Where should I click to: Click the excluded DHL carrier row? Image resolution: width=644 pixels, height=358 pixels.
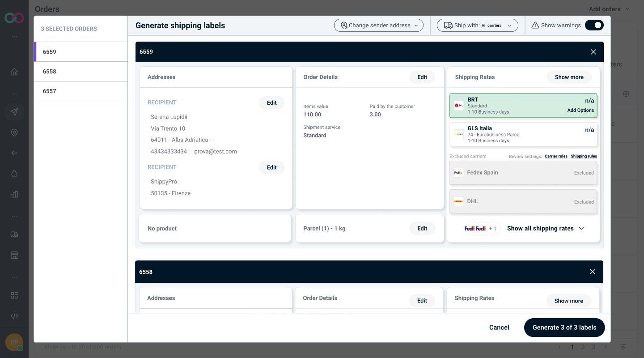point(523,201)
